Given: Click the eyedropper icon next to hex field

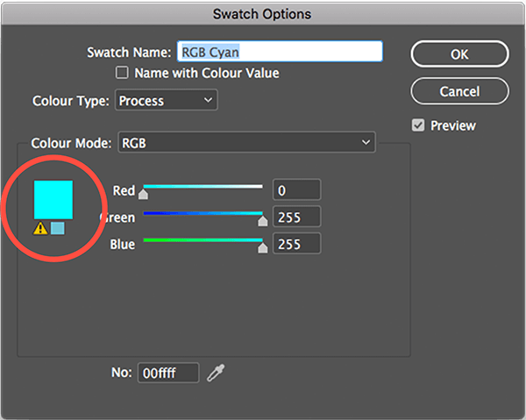Looking at the screenshot, I should [x=216, y=373].
